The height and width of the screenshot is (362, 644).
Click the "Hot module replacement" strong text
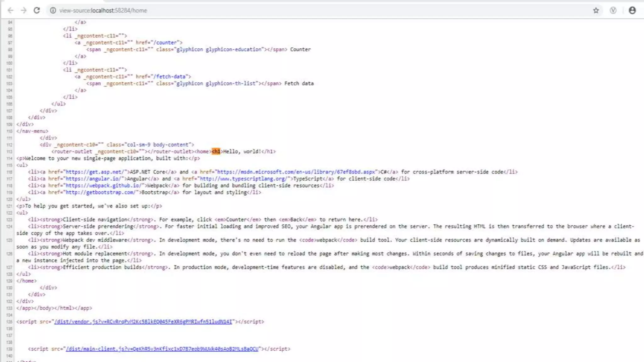(95, 254)
